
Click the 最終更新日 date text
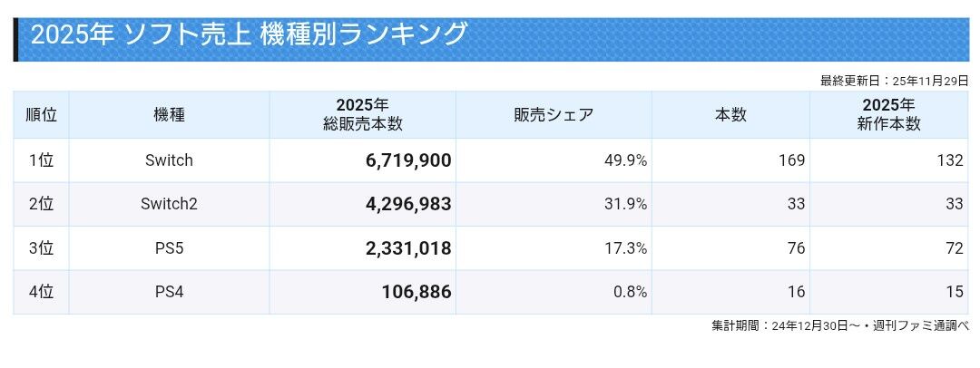click(x=894, y=81)
